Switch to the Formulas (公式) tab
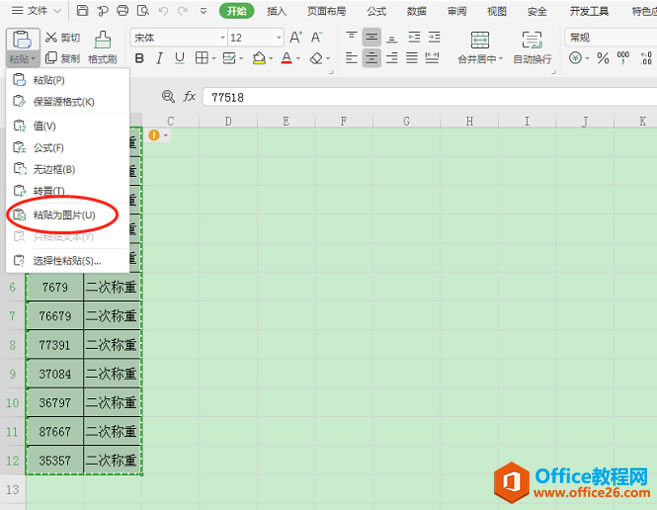Screen dimensions: 657x510 [x=376, y=11]
